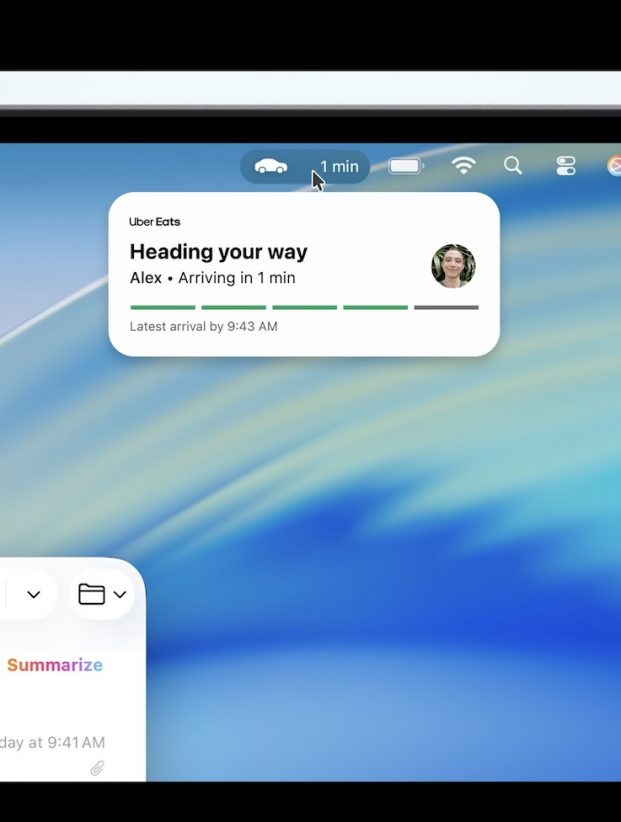
Task: Click the "1 min" live activity label
Action: tap(339, 167)
